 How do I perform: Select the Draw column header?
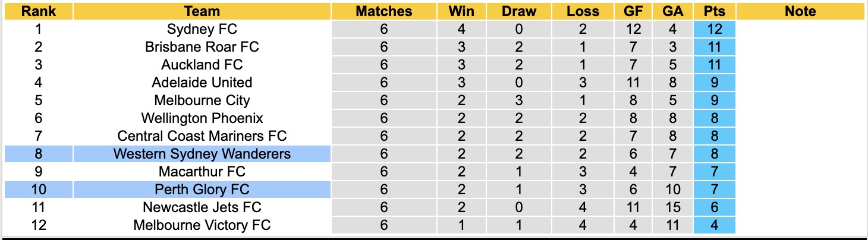click(x=518, y=11)
